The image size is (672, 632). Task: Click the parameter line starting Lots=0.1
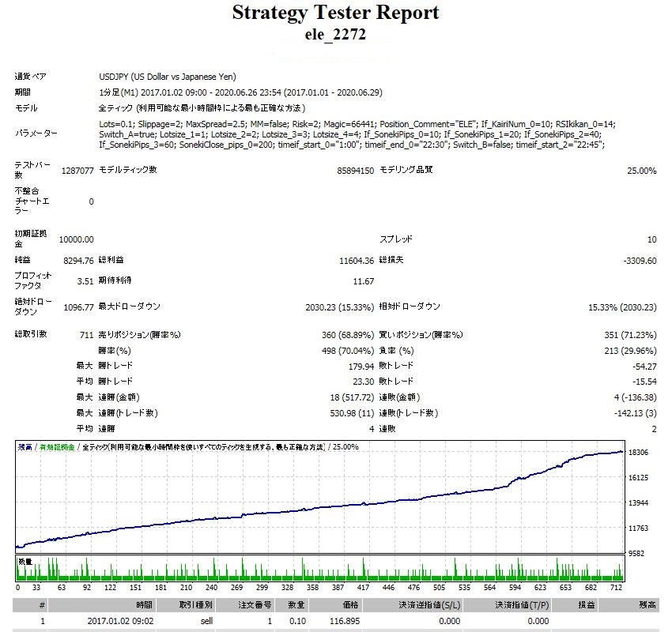tap(357, 124)
